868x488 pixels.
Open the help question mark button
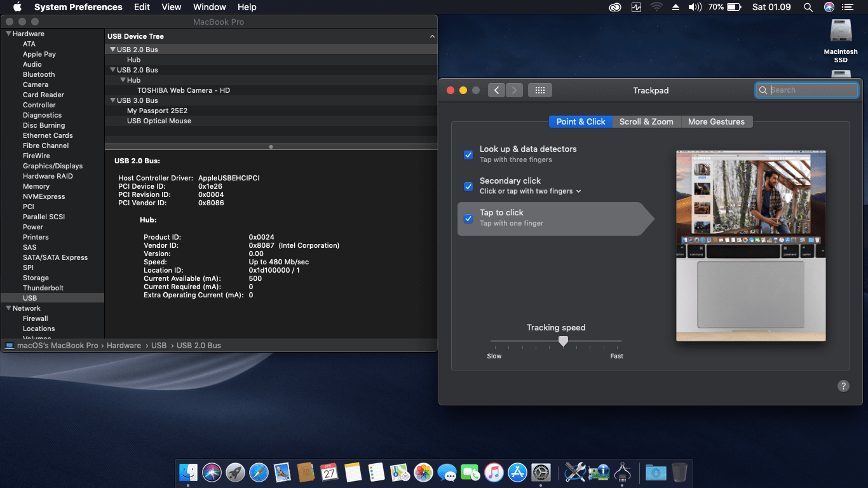coord(843,386)
